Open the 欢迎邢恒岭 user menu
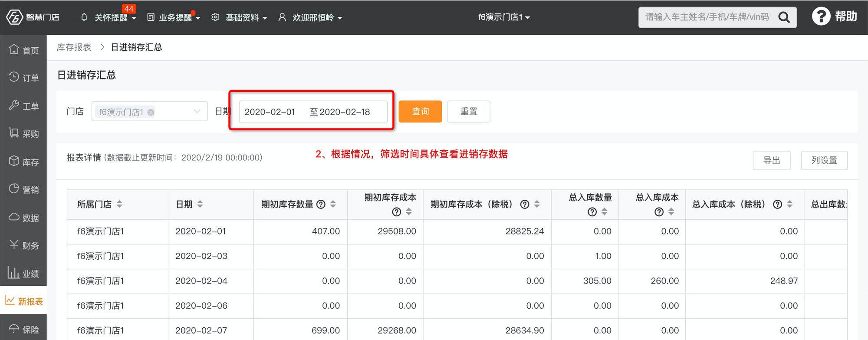The width and height of the screenshot is (868, 340). (x=310, y=17)
